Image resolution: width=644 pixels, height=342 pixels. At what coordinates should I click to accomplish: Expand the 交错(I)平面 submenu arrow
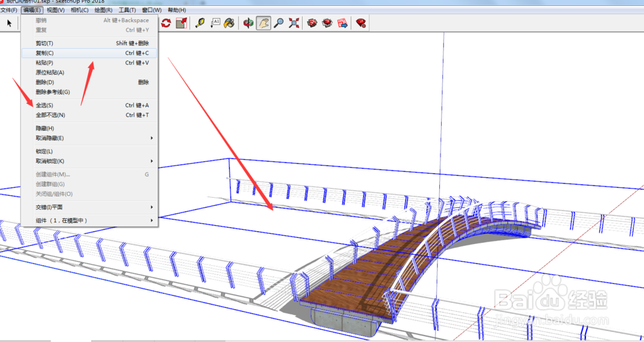(152, 207)
